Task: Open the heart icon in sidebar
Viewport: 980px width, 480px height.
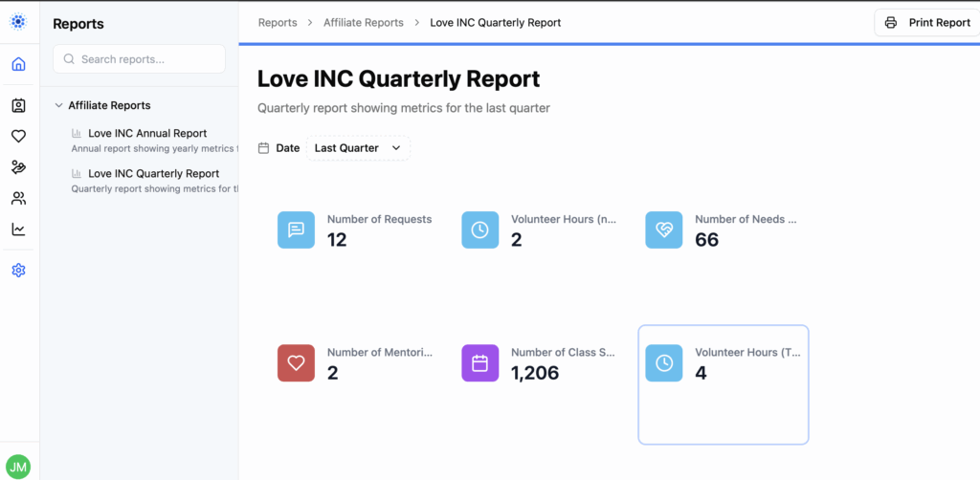Action: (19, 136)
